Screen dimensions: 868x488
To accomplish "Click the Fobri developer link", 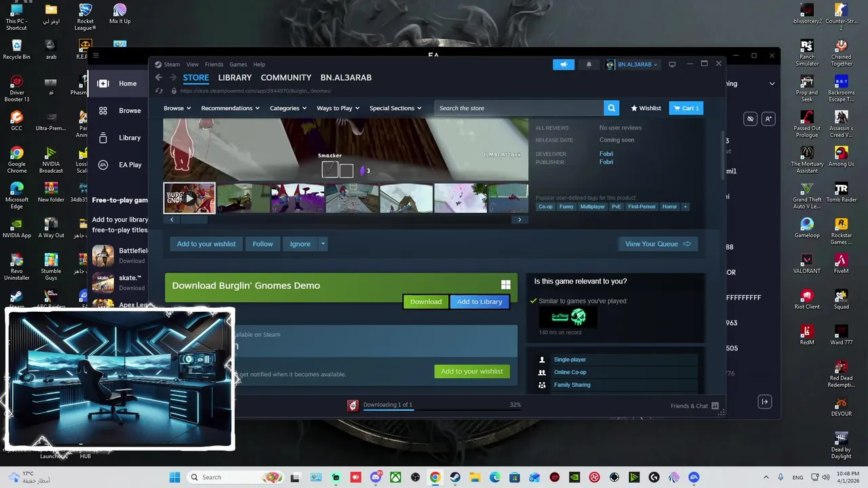I will [606, 154].
